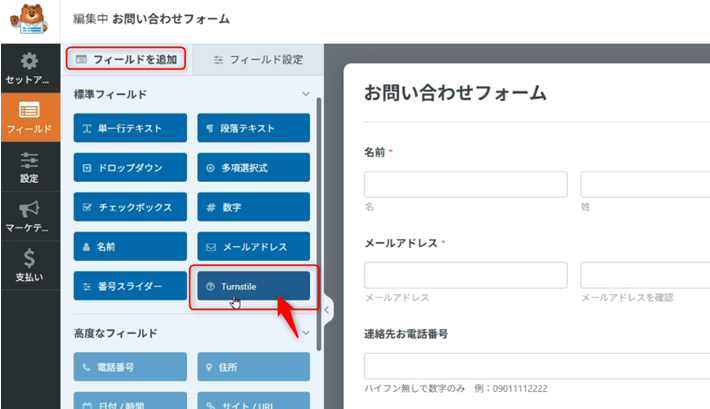The height and width of the screenshot is (409, 710).
Task: Click the メールアドレス input box
Action: click(x=465, y=275)
